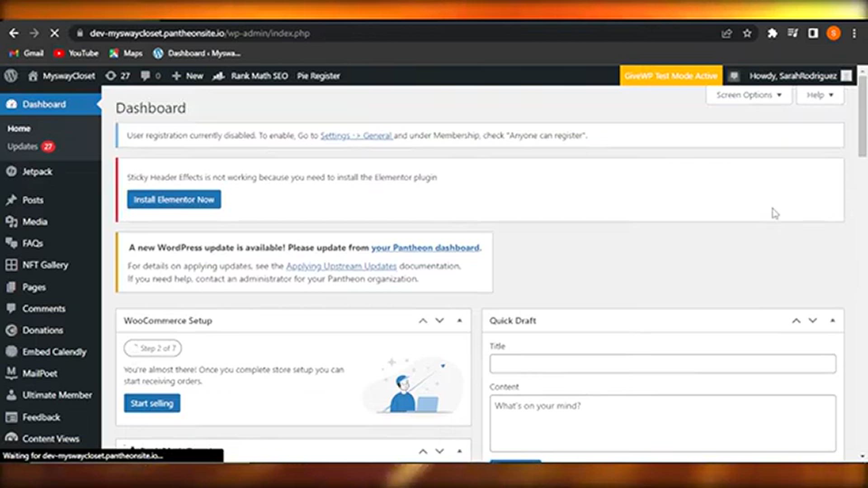
Task: Collapse the WooCommerce Setup panel
Action: pos(459,321)
